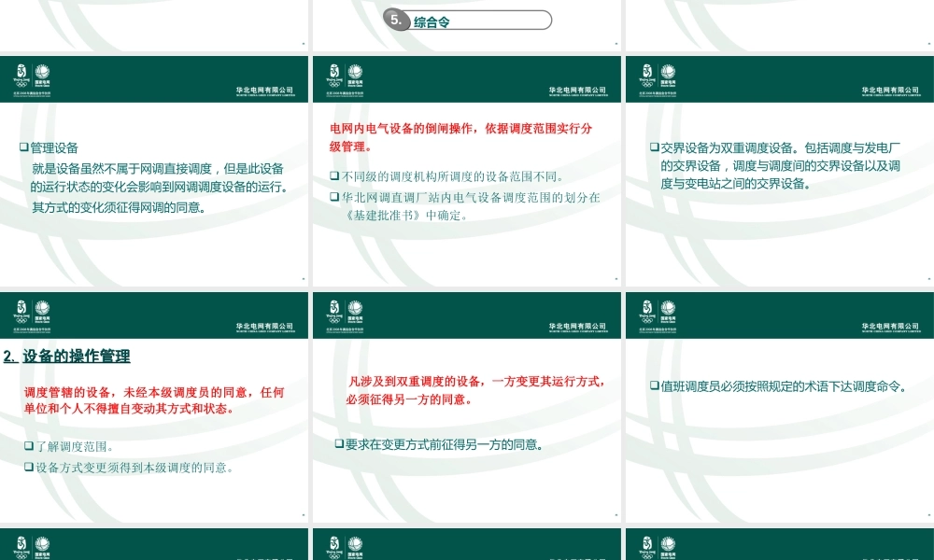Screen dimensions: 934x560
Task: Select the bullet heading 管理设备
Action: (x=49, y=147)
